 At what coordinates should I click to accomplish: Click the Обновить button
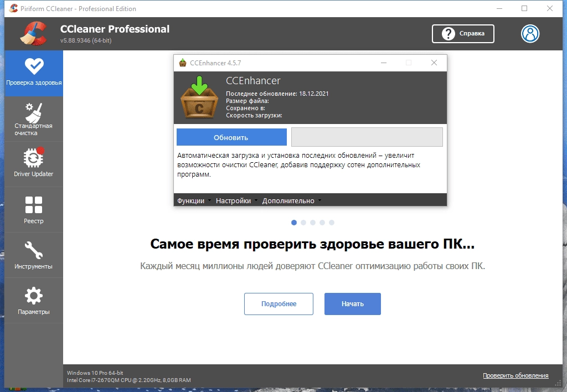pyautogui.click(x=231, y=137)
